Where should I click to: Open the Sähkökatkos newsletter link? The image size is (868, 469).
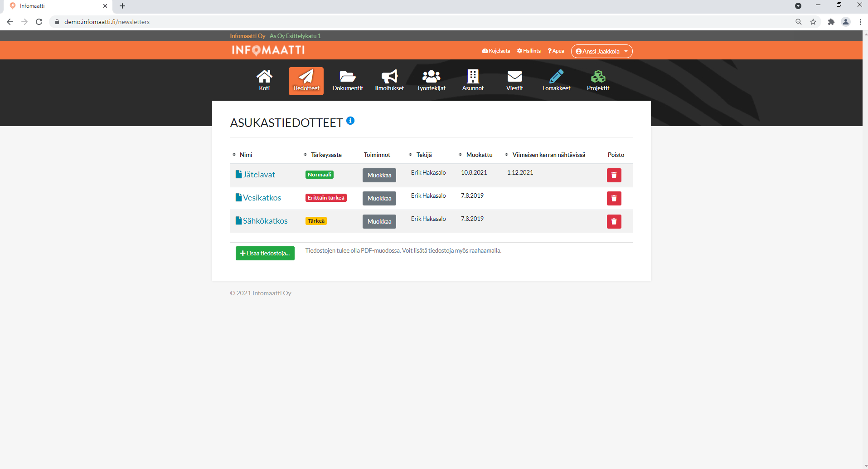(x=262, y=221)
